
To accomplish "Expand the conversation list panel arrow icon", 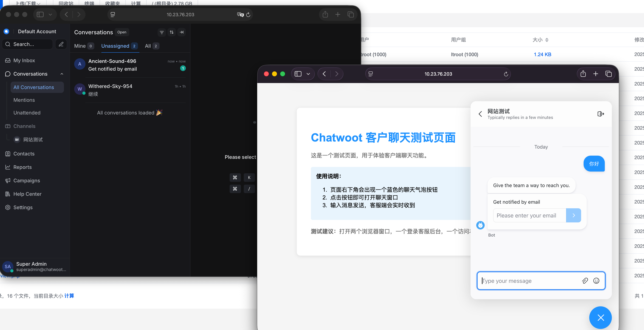I will click(x=182, y=32).
